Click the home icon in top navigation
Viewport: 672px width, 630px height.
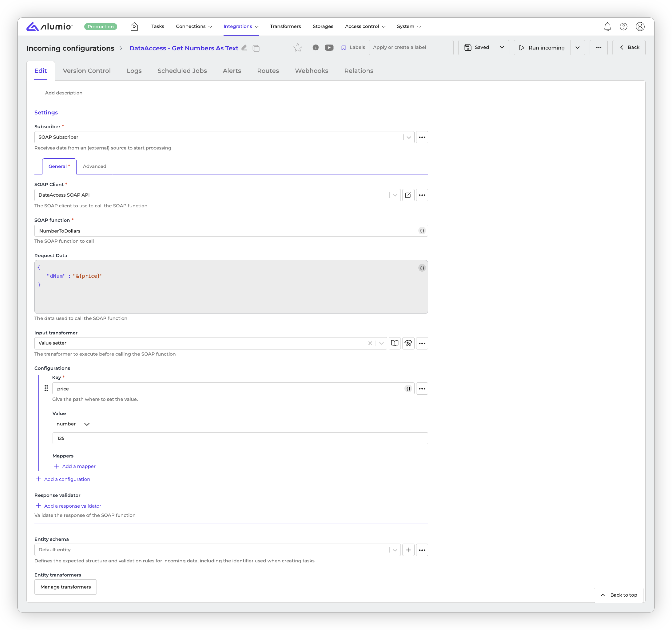pyautogui.click(x=134, y=26)
